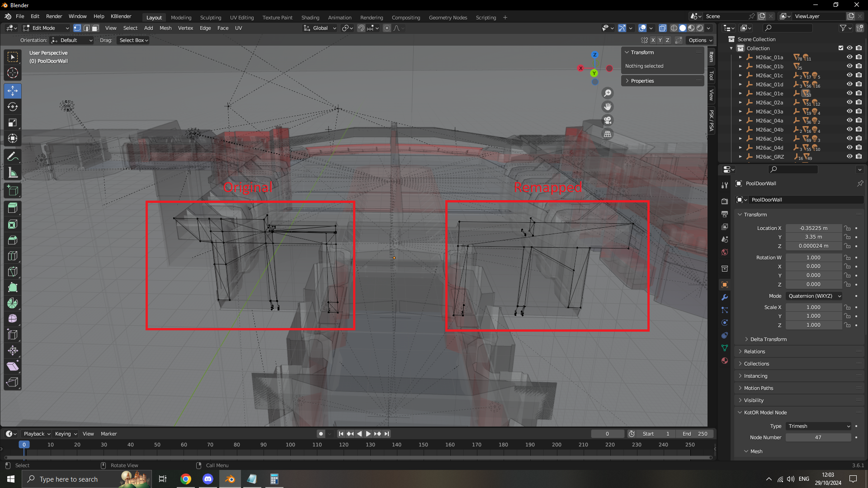The height and width of the screenshot is (488, 868).
Task: Select the Extrude Region tool
Action: click(x=13, y=208)
